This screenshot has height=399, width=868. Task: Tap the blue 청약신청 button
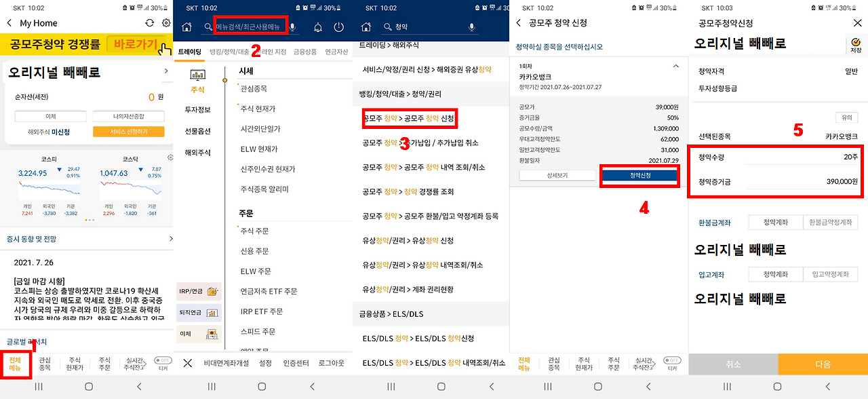pyautogui.click(x=639, y=174)
